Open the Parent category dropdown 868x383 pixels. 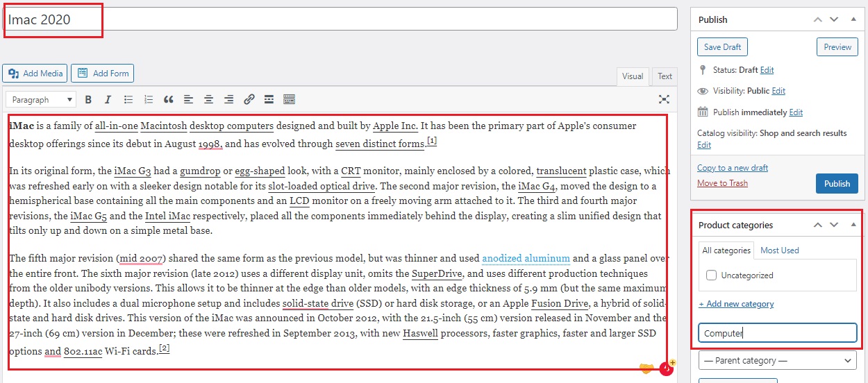pyautogui.click(x=777, y=360)
